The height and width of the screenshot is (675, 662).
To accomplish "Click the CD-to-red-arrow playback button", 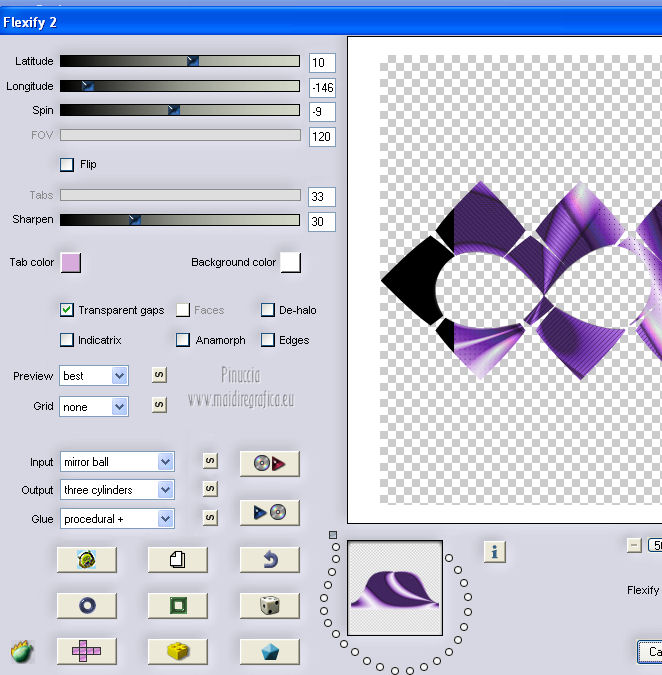I will (269, 464).
